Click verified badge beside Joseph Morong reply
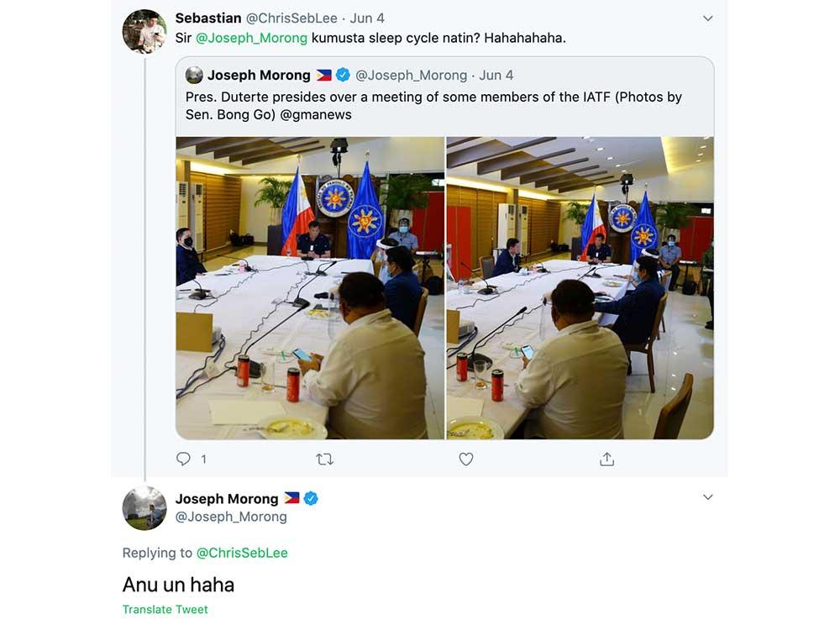Image resolution: width=840 pixels, height=630 pixels. pos(311,498)
